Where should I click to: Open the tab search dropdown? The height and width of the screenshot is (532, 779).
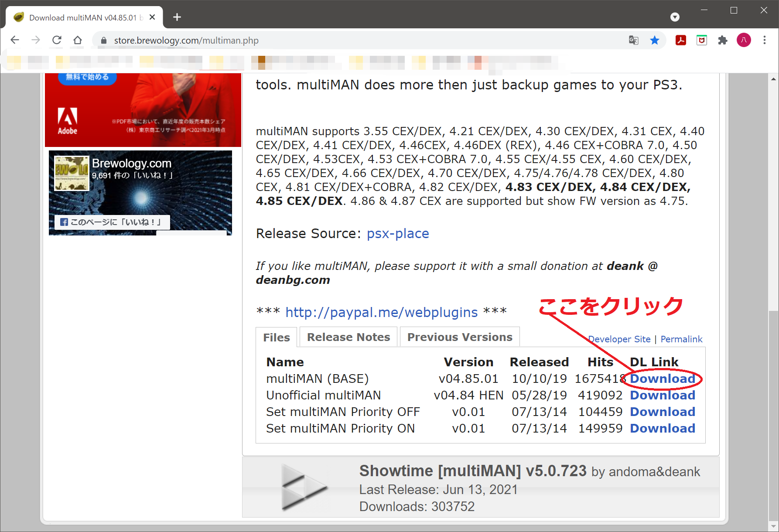click(675, 17)
